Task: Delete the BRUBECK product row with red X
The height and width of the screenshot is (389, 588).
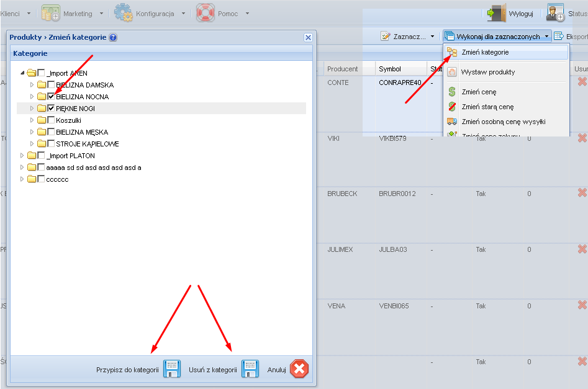Action: pos(582,192)
